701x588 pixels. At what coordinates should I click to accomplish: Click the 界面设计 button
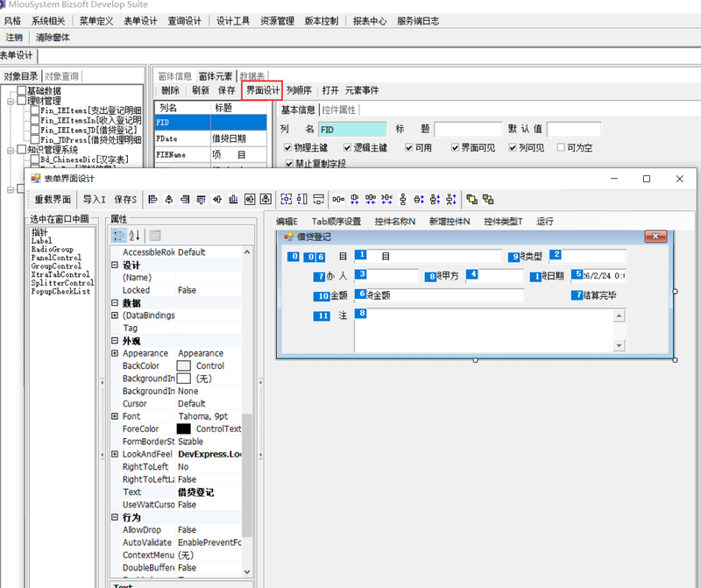262,90
